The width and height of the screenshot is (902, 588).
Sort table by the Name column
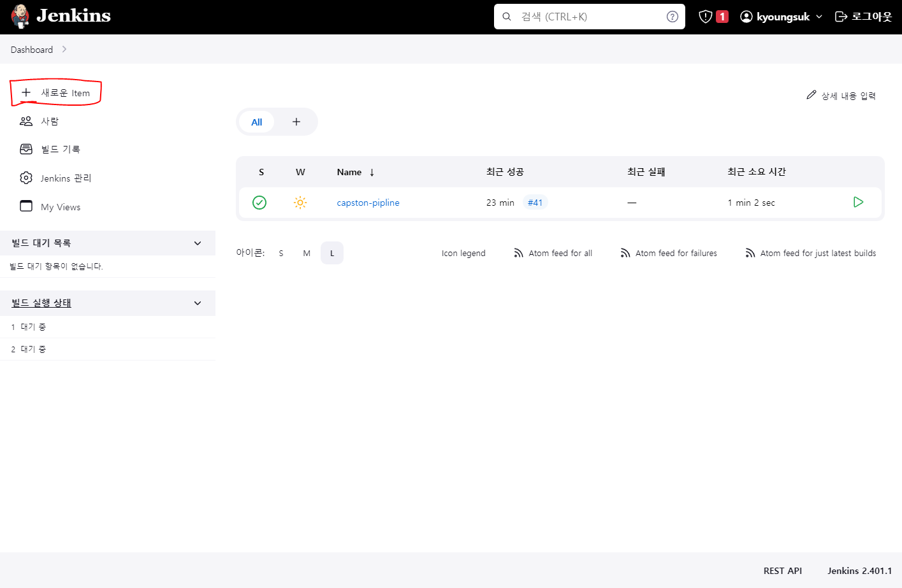coord(349,172)
